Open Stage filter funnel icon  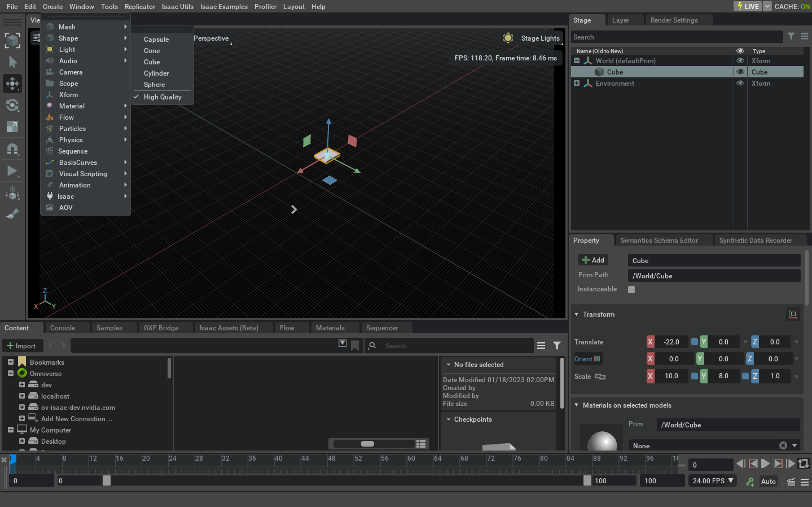tap(791, 36)
